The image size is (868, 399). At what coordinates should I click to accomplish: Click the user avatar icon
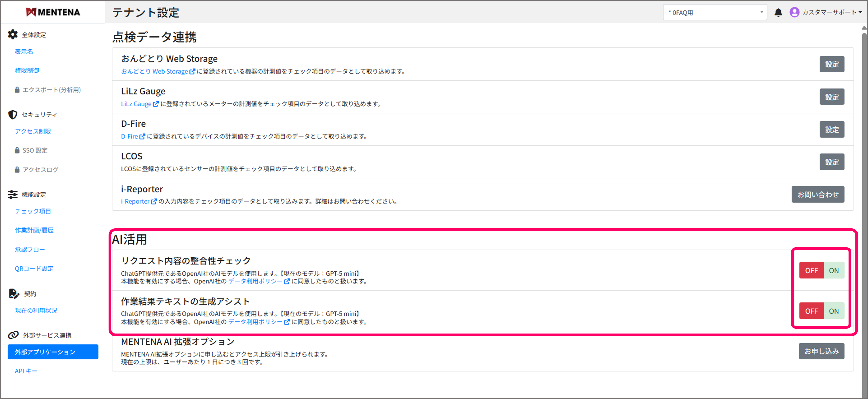tap(794, 12)
